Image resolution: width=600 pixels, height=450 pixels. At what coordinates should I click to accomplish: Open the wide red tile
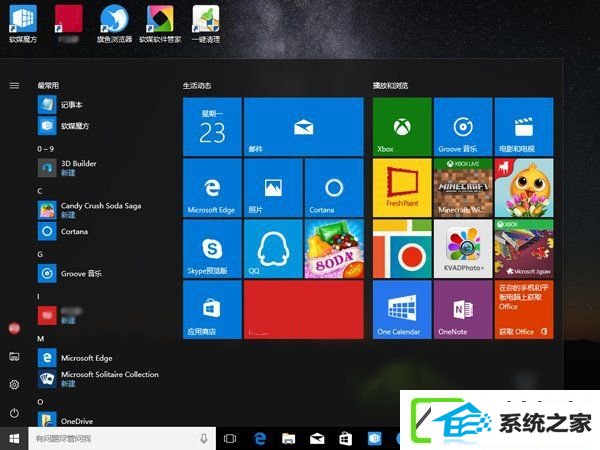304,310
